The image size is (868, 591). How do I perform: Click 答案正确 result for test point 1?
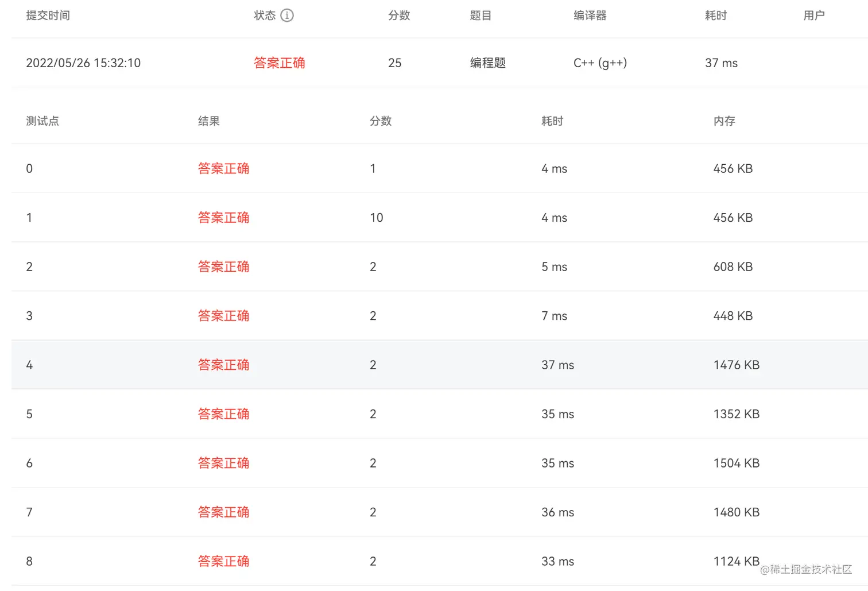pos(223,218)
